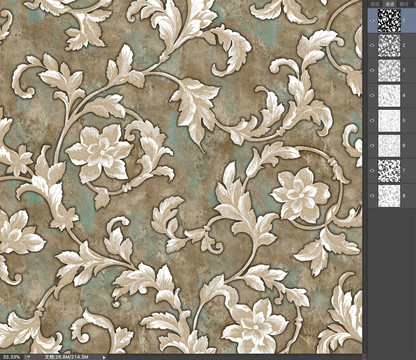Hide channel 1 using its eye icon

pos(372,20)
